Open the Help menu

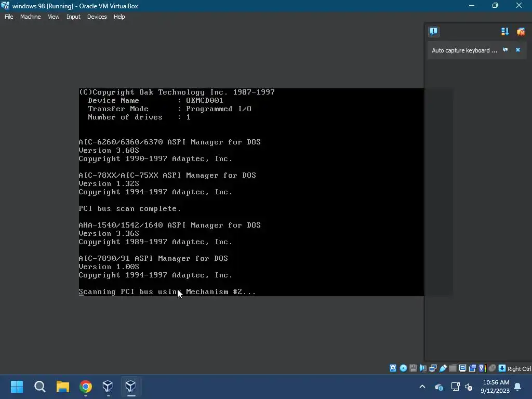pos(119,17)
